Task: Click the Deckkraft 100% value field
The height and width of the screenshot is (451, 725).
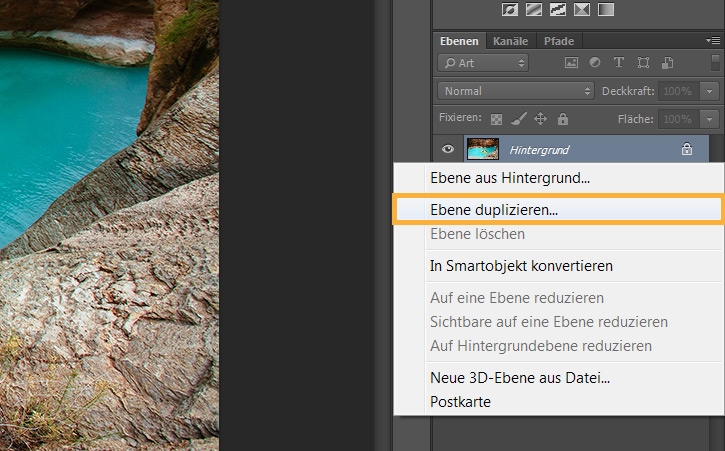Action: click(x=679, y=91)
